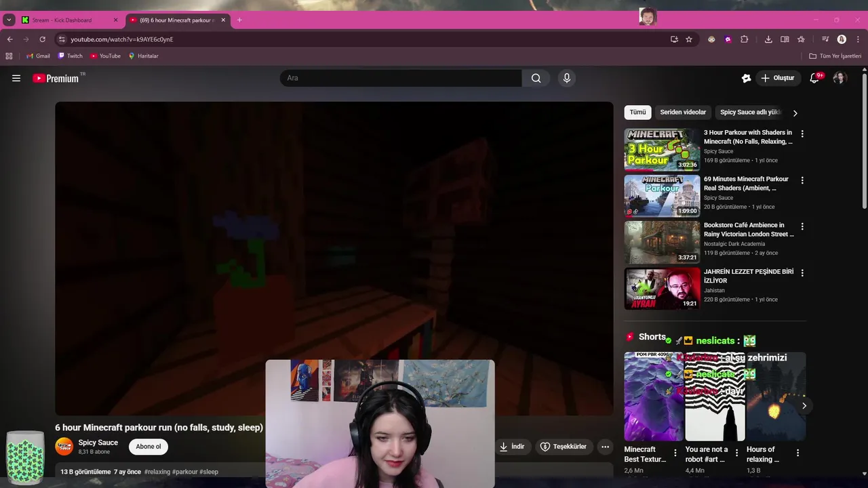This screenshot has height=488, width=868.
Task: Open Chrome three-dot menu
Action: coord(858,39)
